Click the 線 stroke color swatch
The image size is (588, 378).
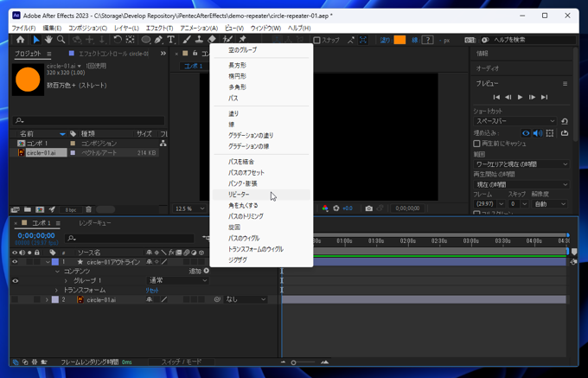(x=427, y=40)
